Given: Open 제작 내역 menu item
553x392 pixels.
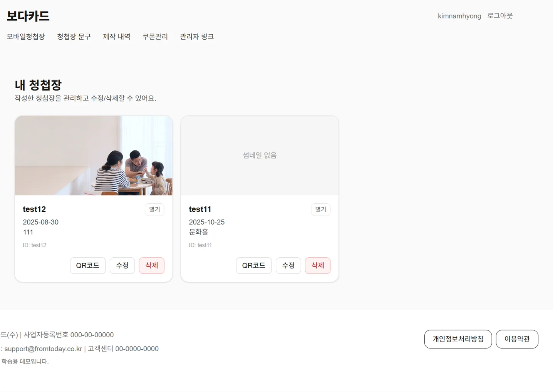Looking at the screenshot, I should point(117,37).
